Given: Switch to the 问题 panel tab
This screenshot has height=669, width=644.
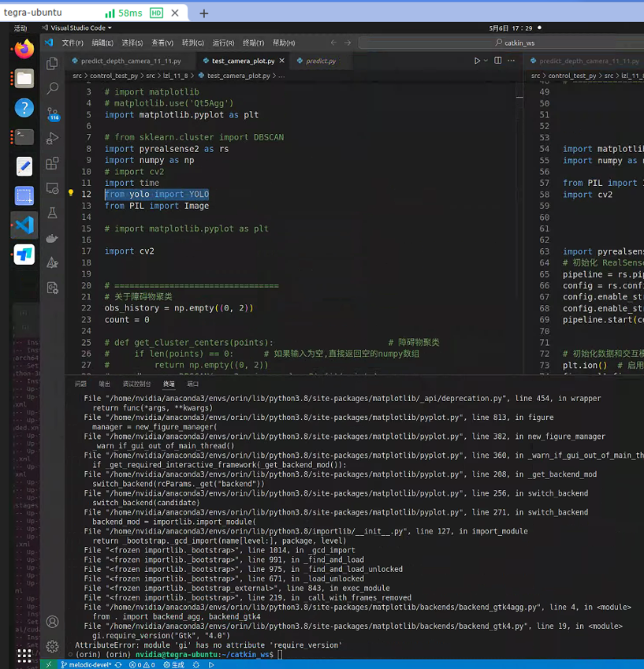Looking at the screenshot, I should click(80, 384).
